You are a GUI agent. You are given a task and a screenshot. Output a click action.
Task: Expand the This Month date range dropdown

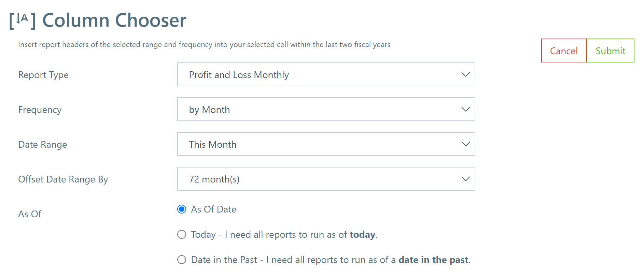pos(326,144)
